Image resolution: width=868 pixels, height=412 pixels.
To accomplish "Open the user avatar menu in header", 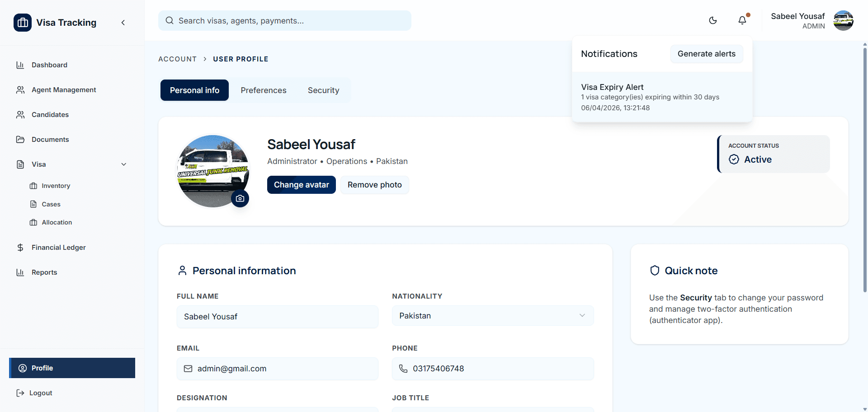I will tap(843, 20).
